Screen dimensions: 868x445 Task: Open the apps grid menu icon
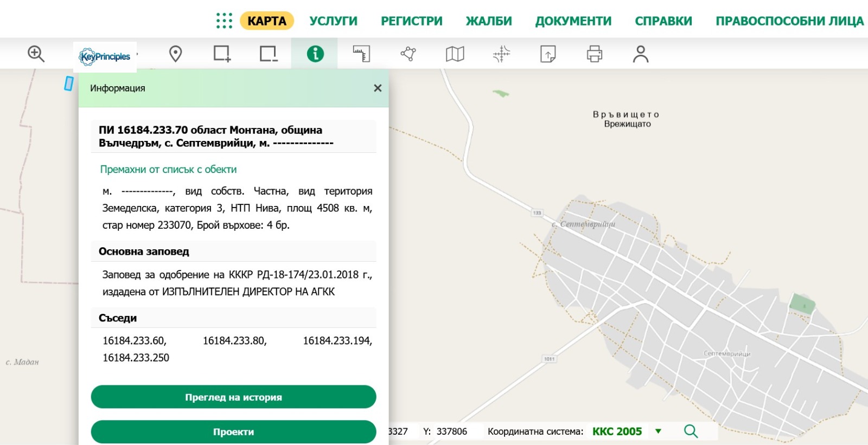(x=224, y=21)
